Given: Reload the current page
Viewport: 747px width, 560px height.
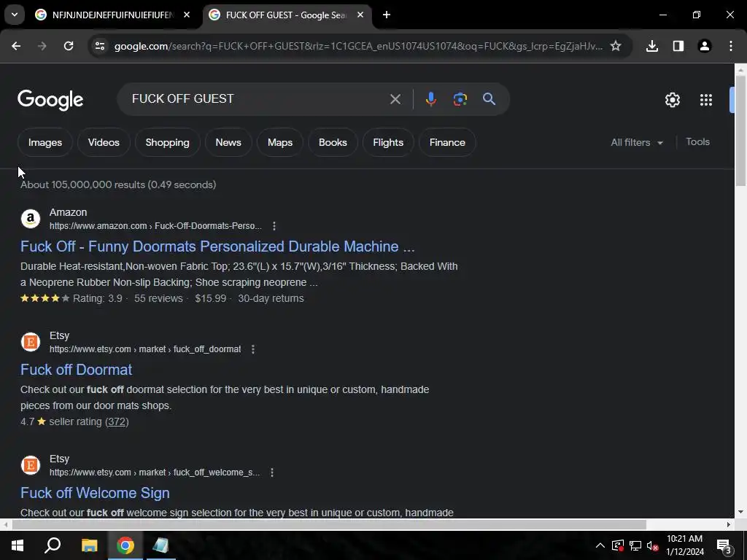Looking at the screenshot, I should [69, 46].
